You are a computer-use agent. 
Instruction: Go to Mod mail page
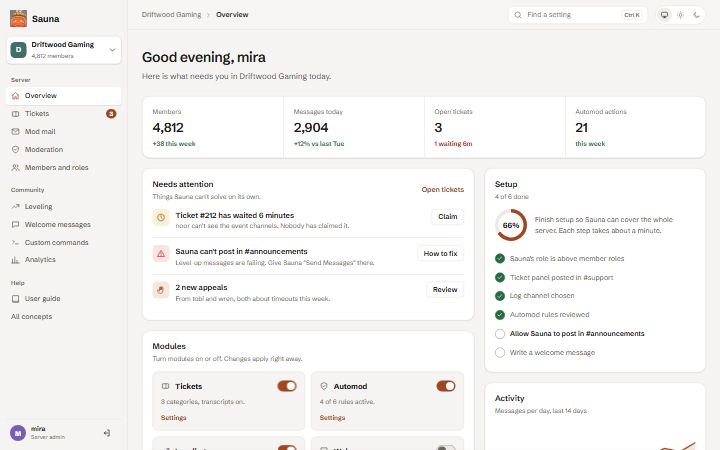(x=63, y=131)
